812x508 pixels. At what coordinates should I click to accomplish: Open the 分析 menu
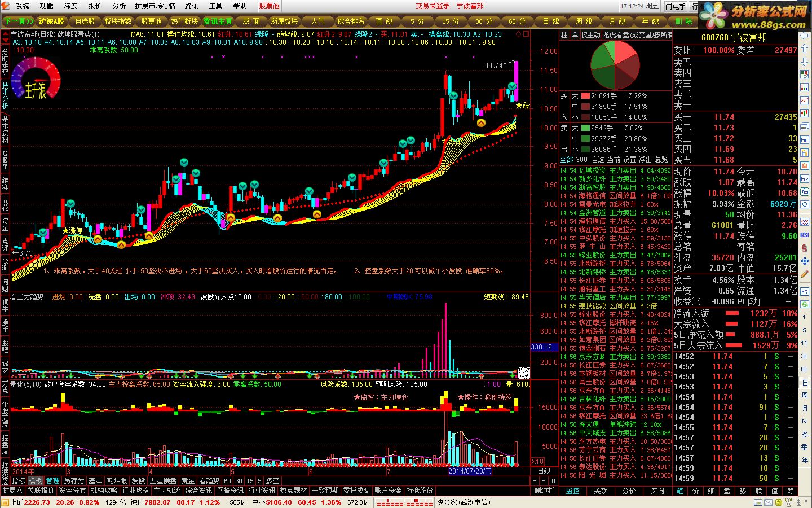point(119,6)
